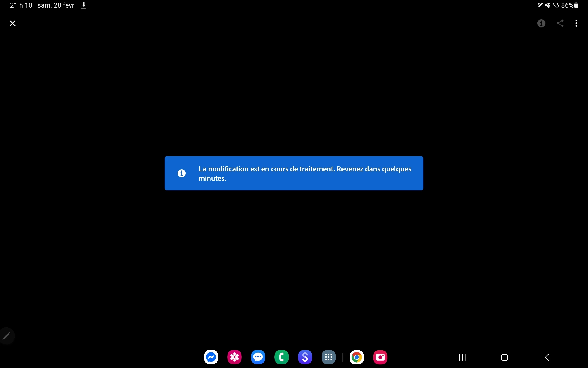The image size is (588, 368).
Task: Open the blue Messages chat app
Action: click(x=258, y=357)
